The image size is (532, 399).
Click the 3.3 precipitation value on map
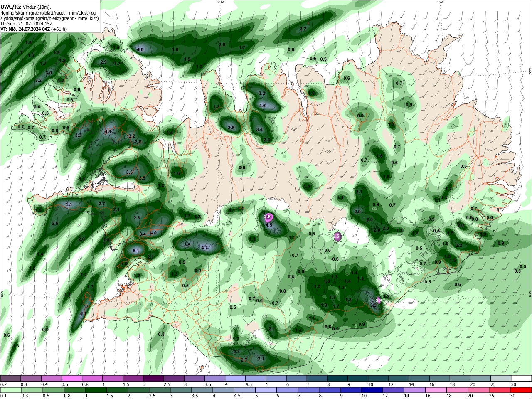pos(78,135)
